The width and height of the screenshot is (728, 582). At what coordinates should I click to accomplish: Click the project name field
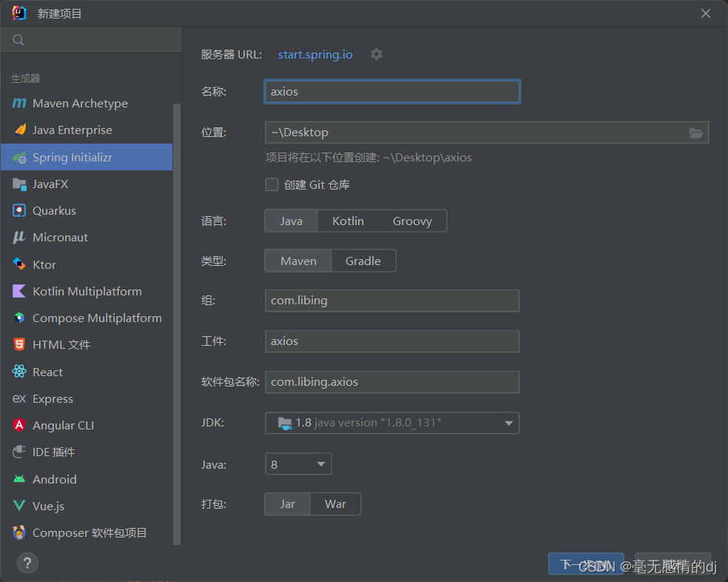pos(392,92)
